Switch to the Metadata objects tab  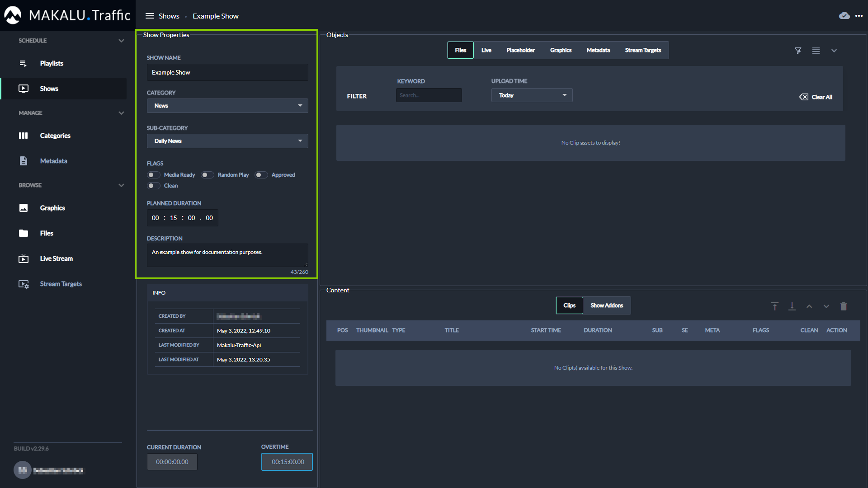click(598, 50)
